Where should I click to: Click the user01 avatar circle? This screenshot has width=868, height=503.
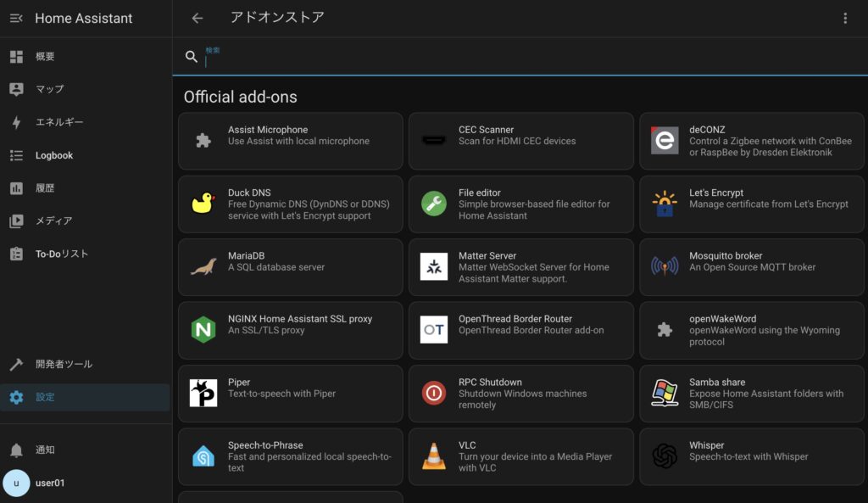point(16,483)
